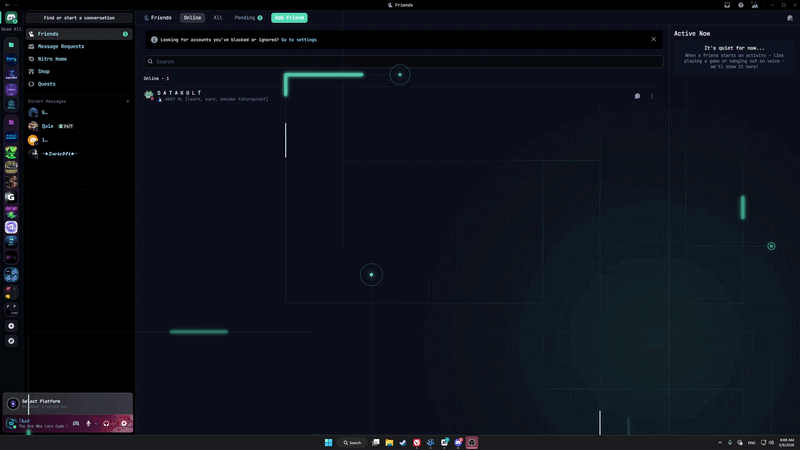Collapse the purple server folder

pyautogui.click(x=11, y=122)
